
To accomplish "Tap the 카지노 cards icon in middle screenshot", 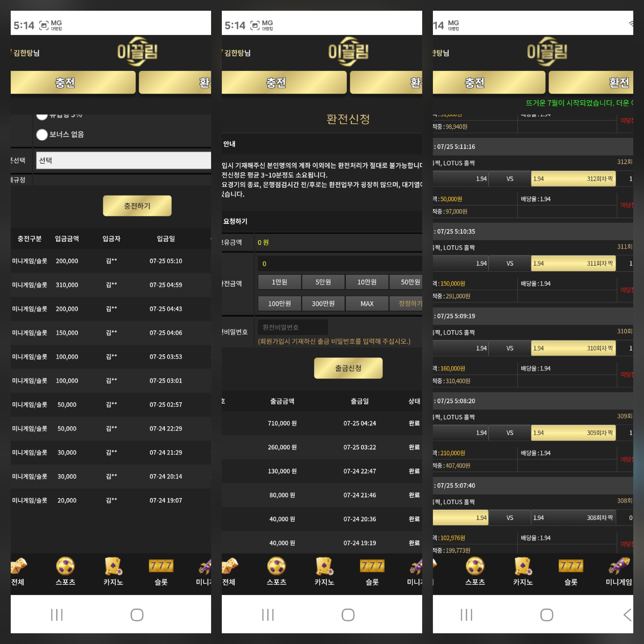I will click(x=324, y=566).
